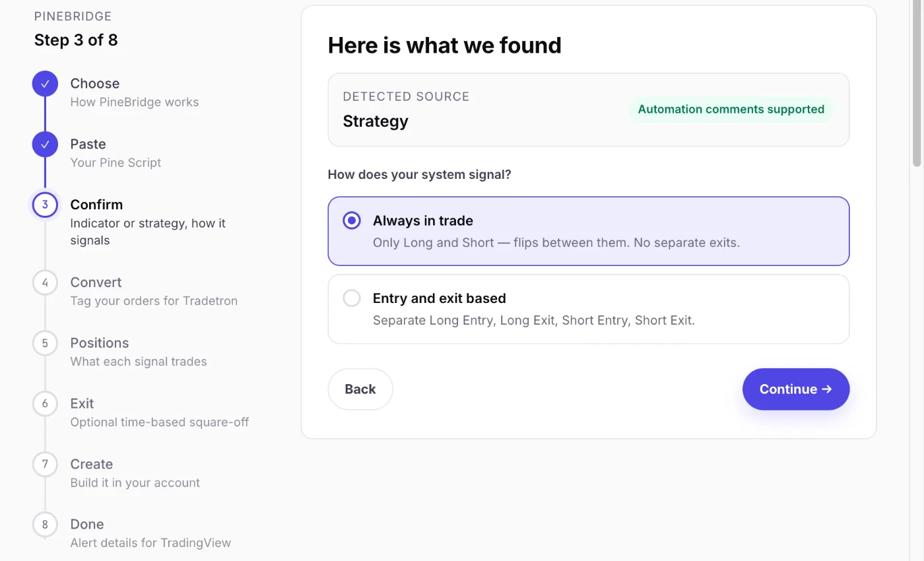Click step 4 circle for Convert
The width and height of the screenshot is (924, 561).
coord(45,282)
